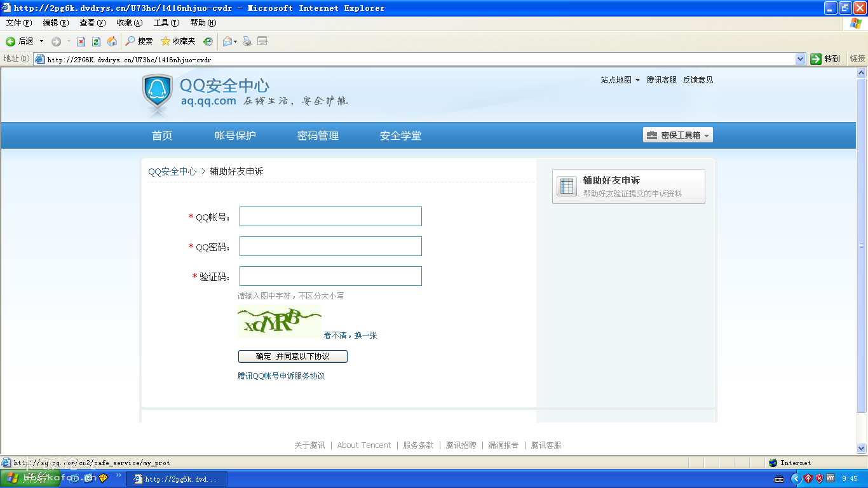Go to the 首页 home tab
The image size is (868, 488).
(x=162, y=135)
